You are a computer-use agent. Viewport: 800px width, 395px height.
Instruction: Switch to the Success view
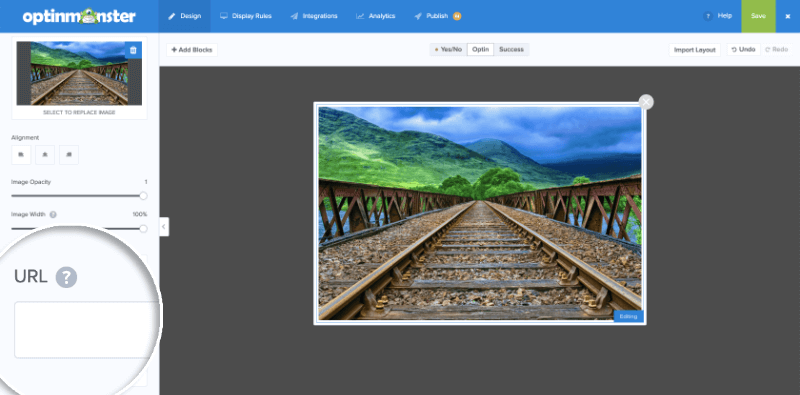(x=511, y=50)
